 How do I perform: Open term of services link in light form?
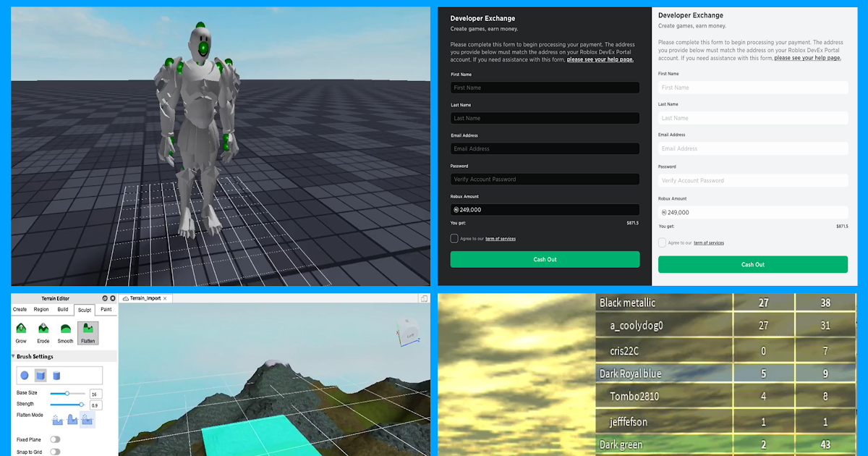(709, 243)
